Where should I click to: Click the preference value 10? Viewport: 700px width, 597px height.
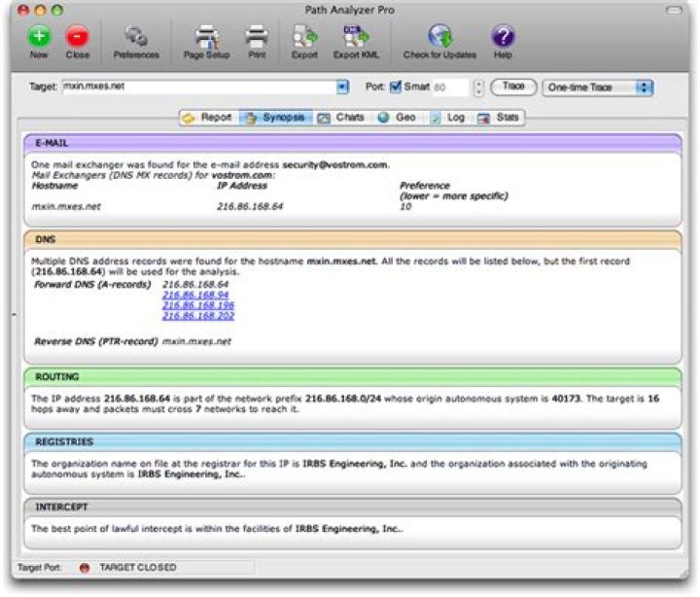(405, 206)
